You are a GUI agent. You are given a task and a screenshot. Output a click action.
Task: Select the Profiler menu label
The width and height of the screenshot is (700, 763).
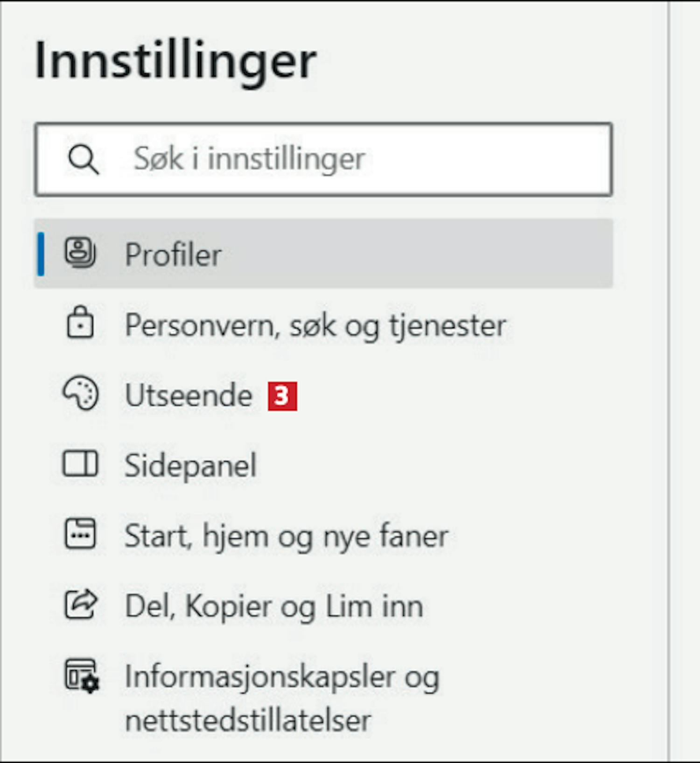tap(174, 255)
